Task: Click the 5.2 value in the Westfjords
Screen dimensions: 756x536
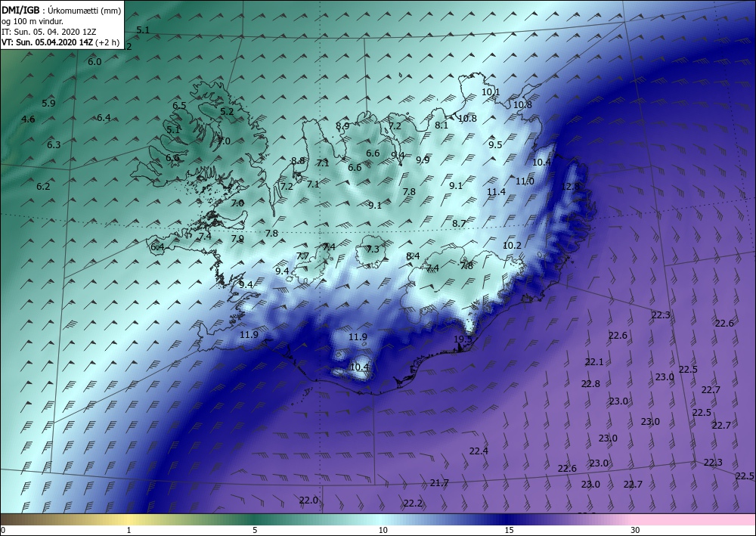Action: 227,111
